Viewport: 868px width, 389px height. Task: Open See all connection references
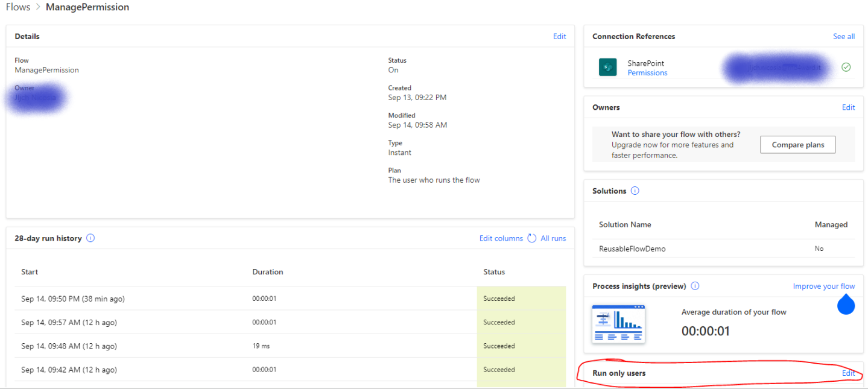(x=843, y=36)
